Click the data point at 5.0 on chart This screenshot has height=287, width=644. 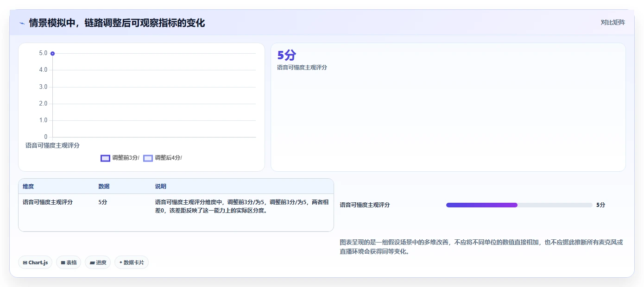[x=52, y=54]
